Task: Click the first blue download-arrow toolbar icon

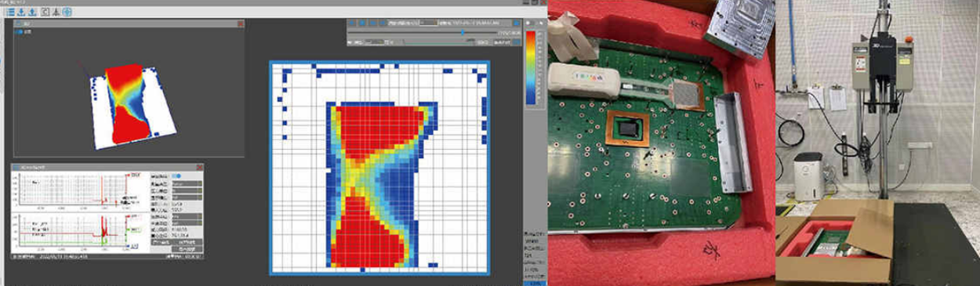Action: pyautogui.click(x=21, y=13)
